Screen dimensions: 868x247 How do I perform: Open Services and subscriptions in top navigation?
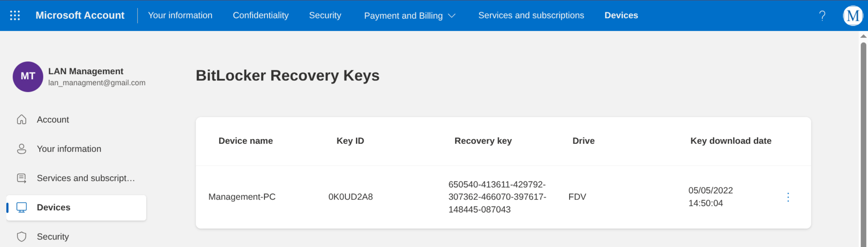(x=531, y=15)
